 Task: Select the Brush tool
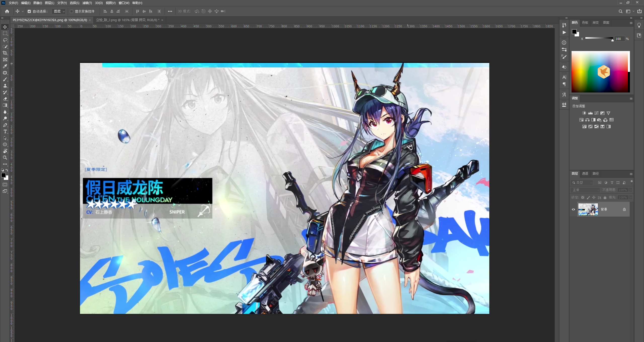(5, 79)
